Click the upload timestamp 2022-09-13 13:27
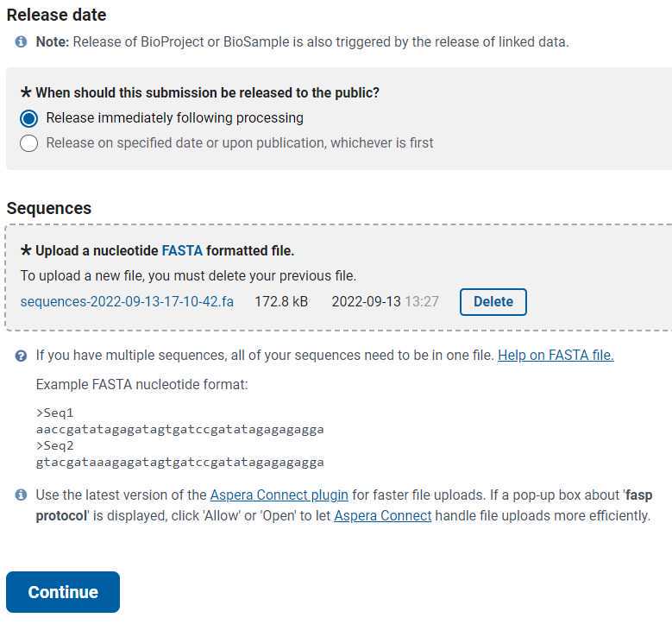This screenshot has height=624, width=672. [385, 301]
